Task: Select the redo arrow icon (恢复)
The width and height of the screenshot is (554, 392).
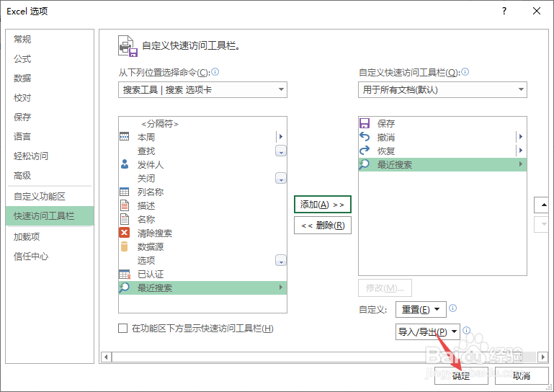Action: 365,151
